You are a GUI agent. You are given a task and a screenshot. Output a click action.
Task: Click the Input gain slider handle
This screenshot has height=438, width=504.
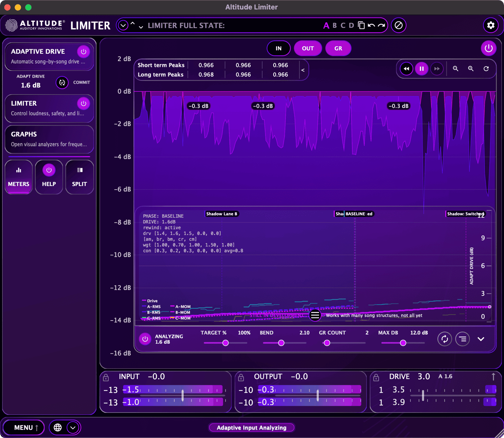[183, 395]
